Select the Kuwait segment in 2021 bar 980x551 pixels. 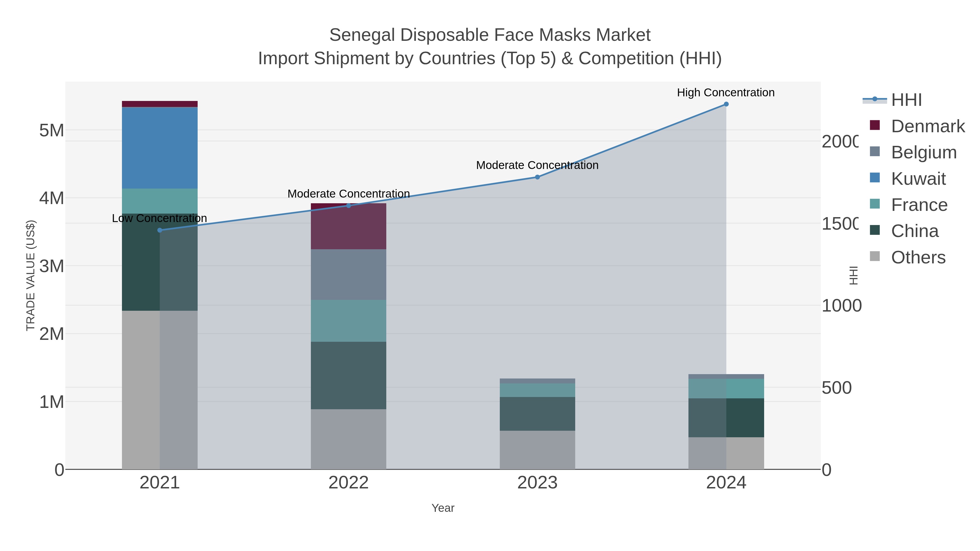[160, 148]
